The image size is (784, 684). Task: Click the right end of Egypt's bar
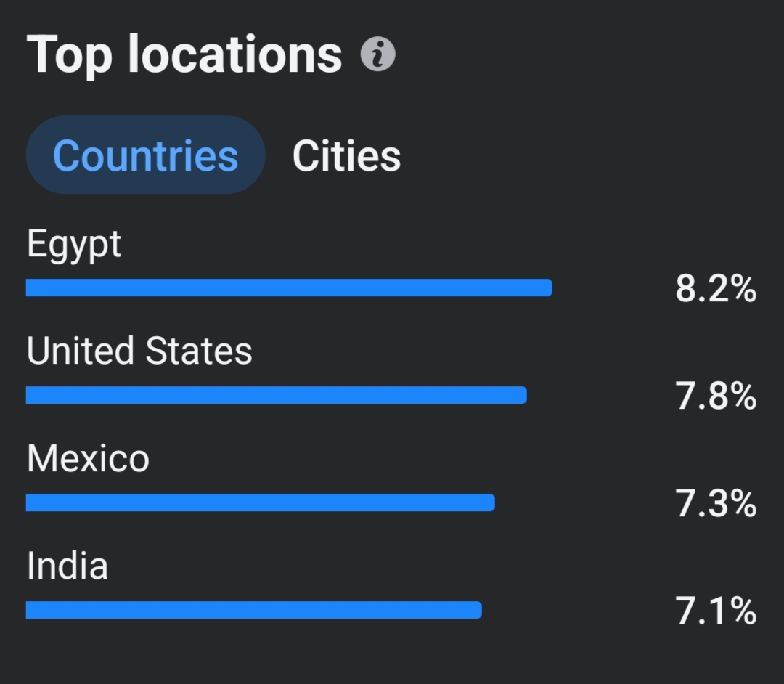[x=547, y=288]
